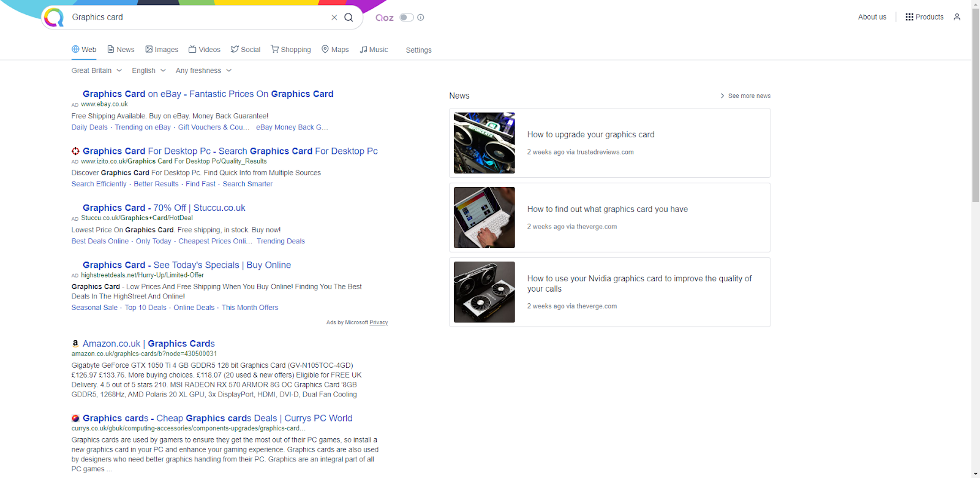The image size is (980, 478).
Task: Open the user account icon
Action: tap(957, 17)
